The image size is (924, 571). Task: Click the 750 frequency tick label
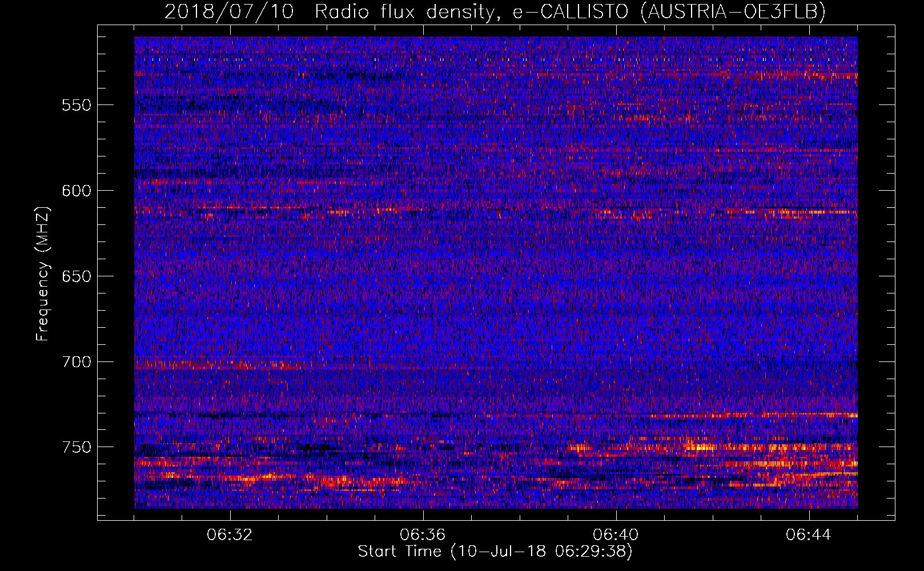click(77, 447)
